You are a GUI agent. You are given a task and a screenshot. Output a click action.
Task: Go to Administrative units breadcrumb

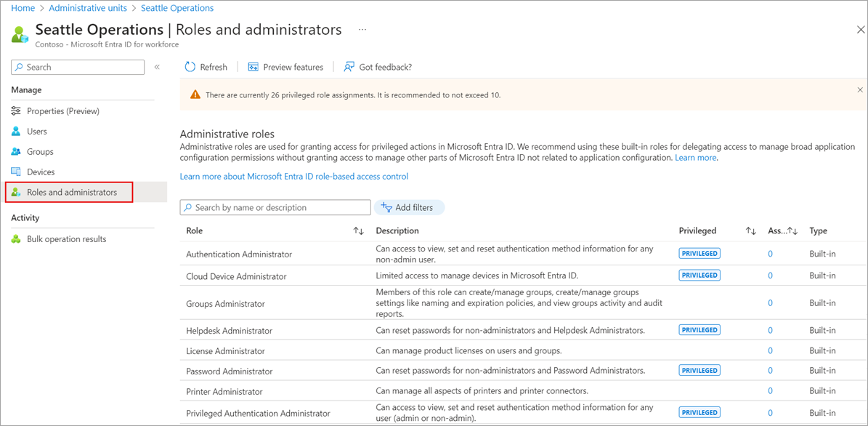[88, 8]
